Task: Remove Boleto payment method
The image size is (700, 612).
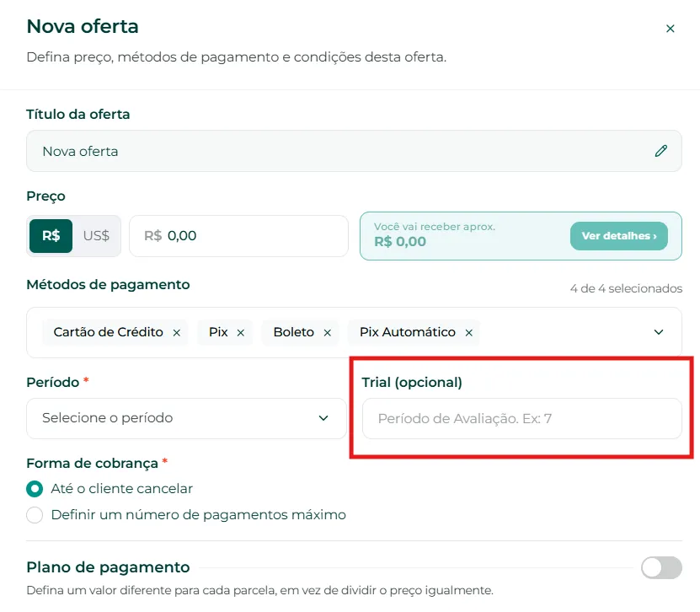Action: click(327, 333)
